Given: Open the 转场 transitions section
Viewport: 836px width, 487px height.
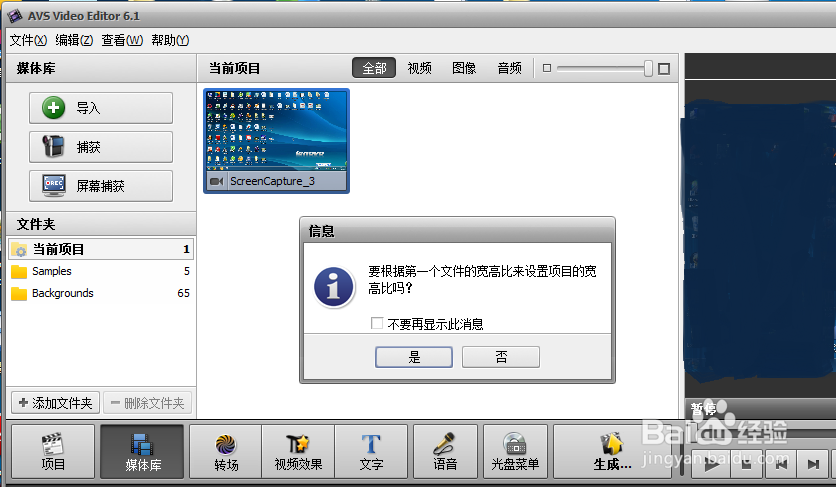Looking at the screenshot, I should pyautogui.click(x=226, y=451).
